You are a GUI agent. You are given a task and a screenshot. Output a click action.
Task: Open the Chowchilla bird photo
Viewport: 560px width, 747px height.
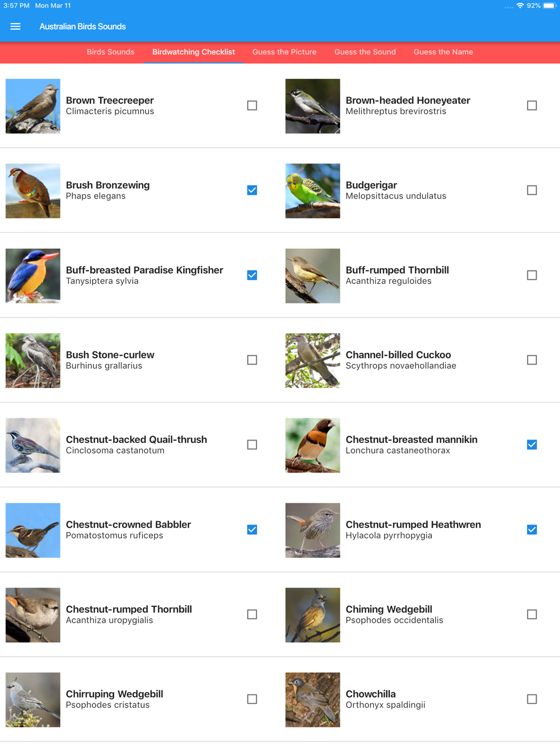[x=312, y=700]
